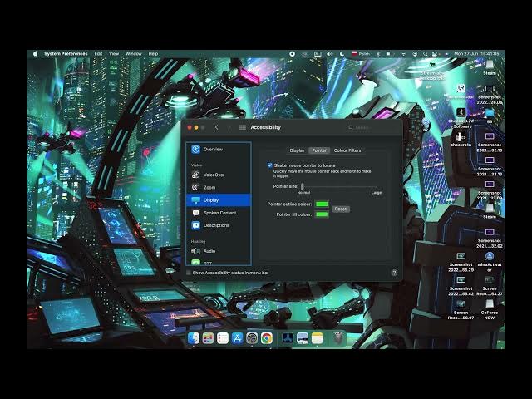
Task: Open Overview in the Accessibility sidebar
Action: pos(219,150)
